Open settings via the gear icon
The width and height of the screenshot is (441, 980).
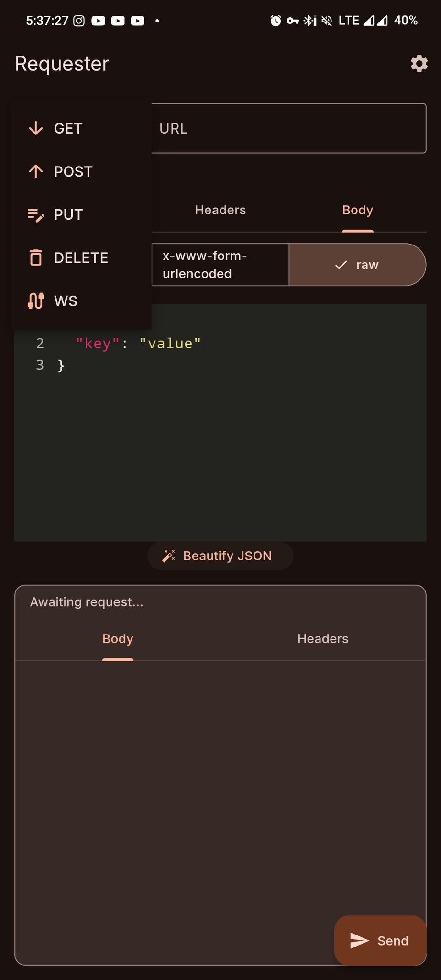pos(419,64)
